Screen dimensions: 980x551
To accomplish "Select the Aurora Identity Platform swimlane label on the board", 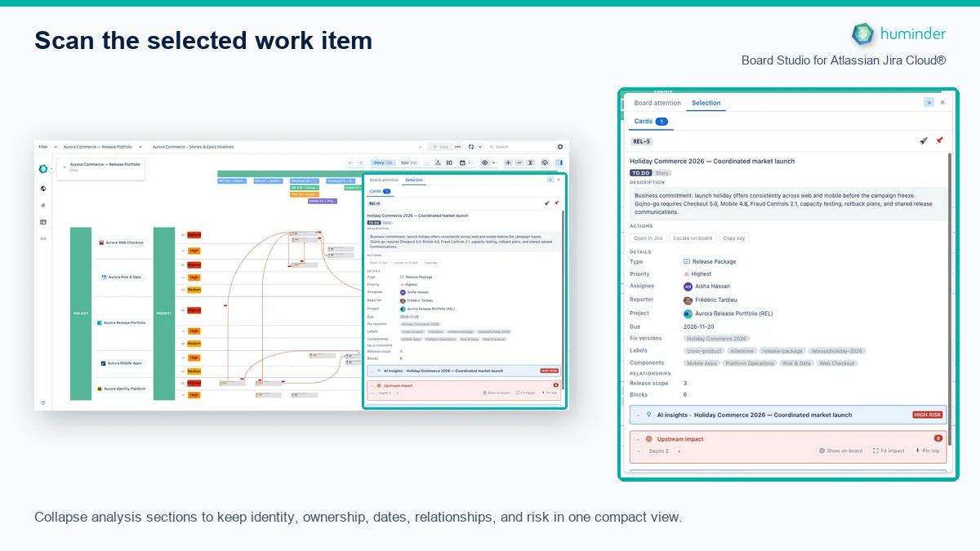I will coord(122,389).
